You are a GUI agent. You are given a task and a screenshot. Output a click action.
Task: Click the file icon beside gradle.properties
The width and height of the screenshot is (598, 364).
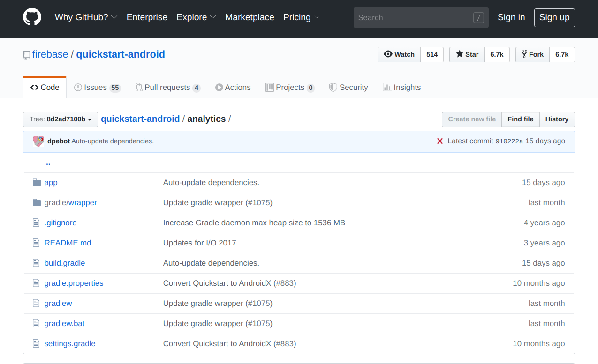click(x=36, y=283)
